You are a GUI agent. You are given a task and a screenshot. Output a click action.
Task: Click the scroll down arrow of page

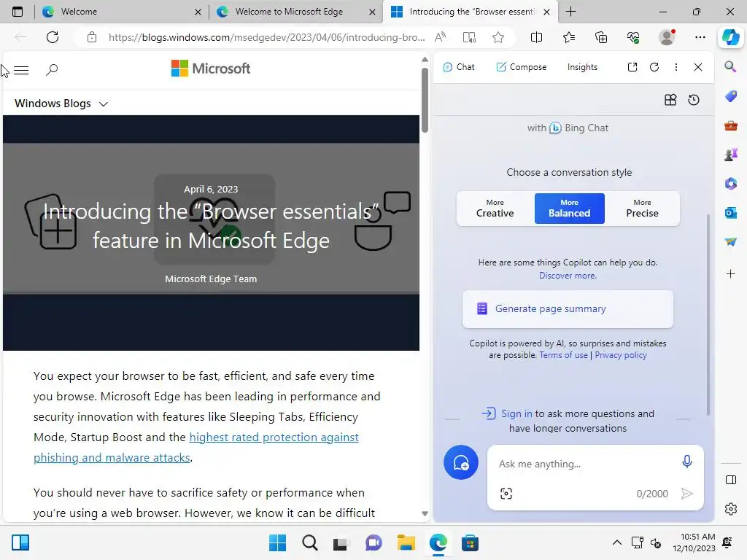click(425, 513)
